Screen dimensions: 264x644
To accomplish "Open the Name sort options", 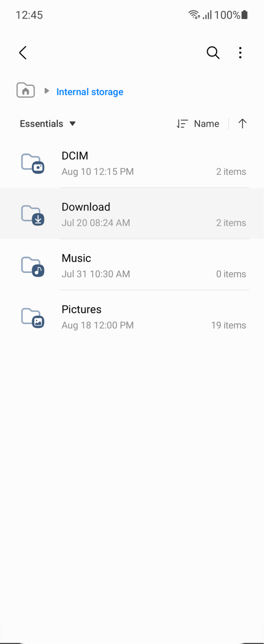I will [x=207, y=124].
